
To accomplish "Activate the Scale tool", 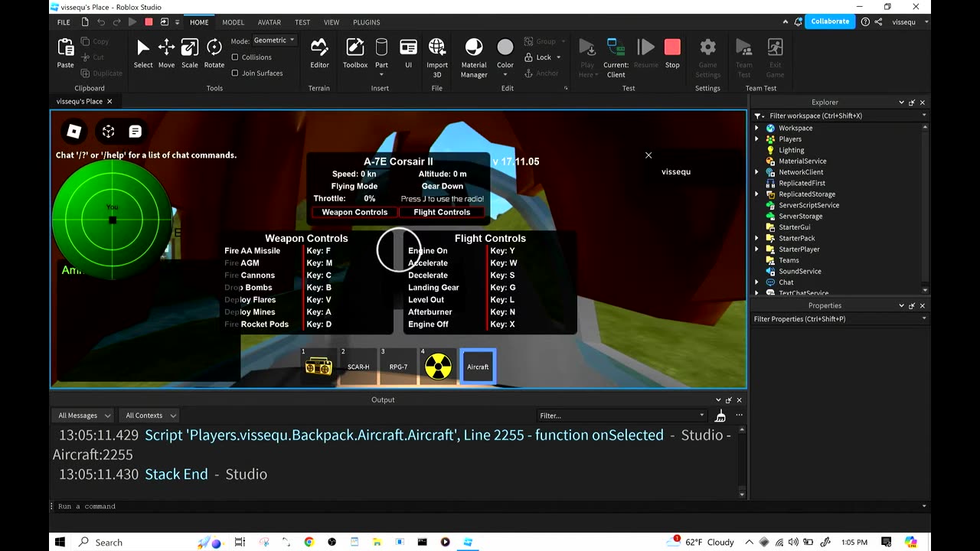I will [x=189, y=54].
